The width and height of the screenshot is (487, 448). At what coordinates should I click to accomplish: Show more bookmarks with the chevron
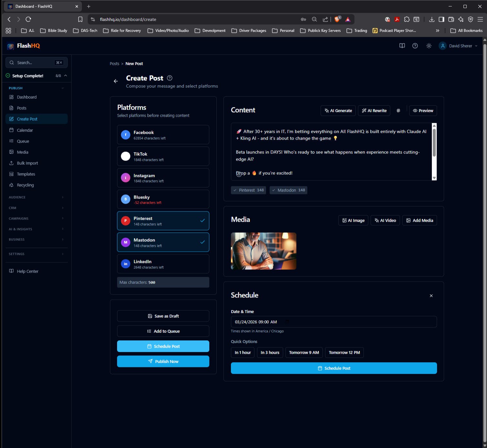437,31
